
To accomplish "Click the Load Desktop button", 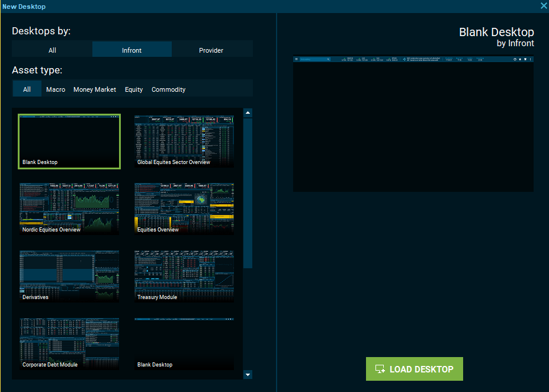I will pos(414,369).
